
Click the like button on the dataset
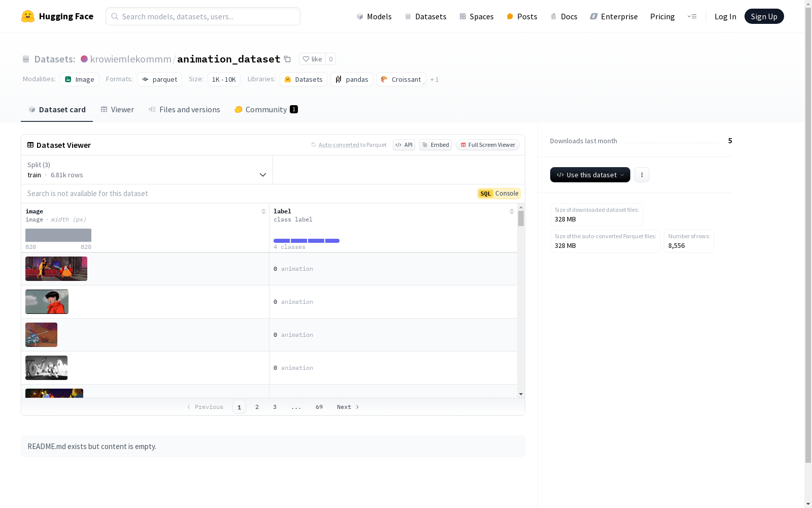tap(312, 59)
